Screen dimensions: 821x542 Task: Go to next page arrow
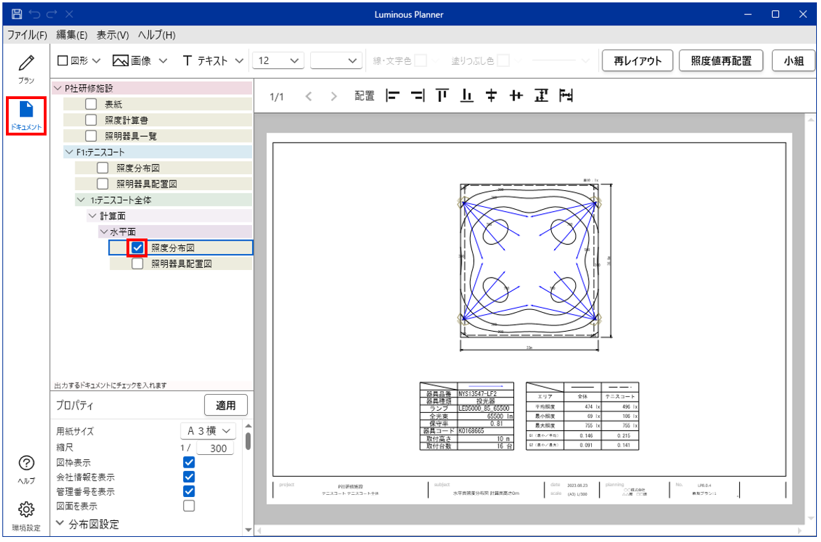tap(336, 97)
